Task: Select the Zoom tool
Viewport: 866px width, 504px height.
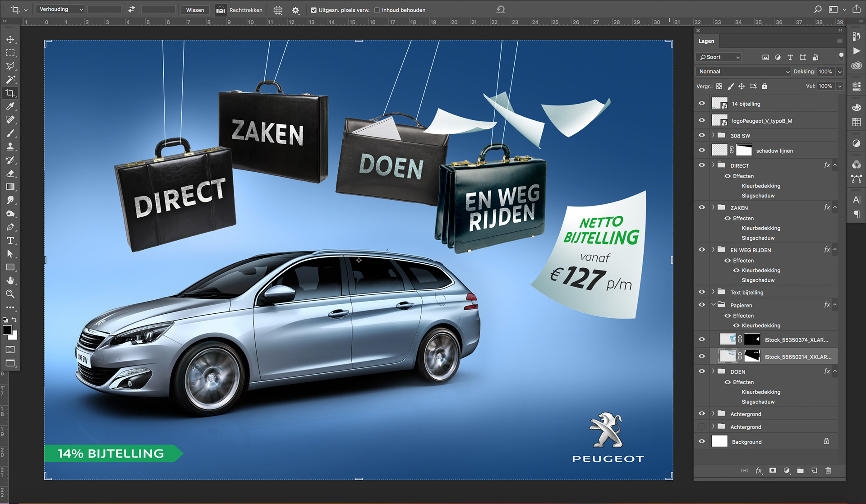Action: pos(10,294)
